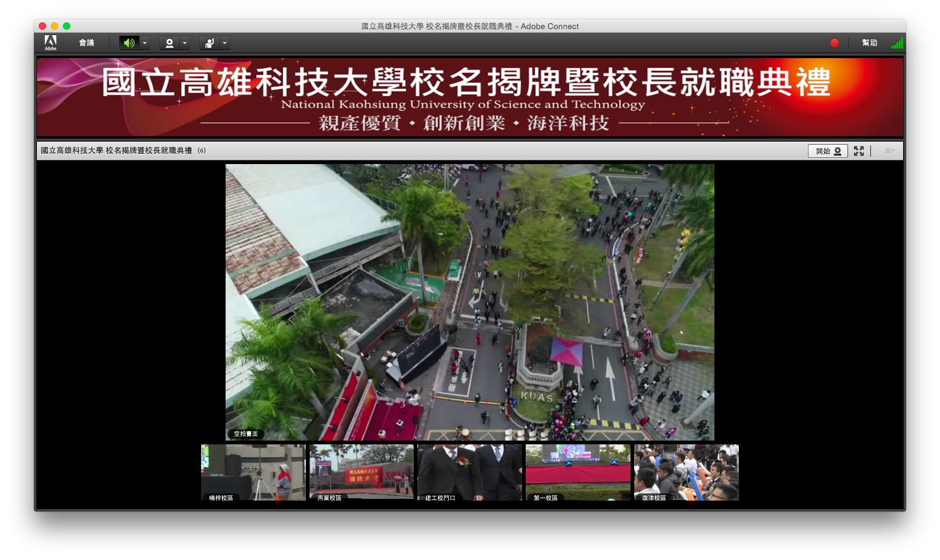Open the webcam options dropdown arrow

pyautogui.click(x=185, y=43)
